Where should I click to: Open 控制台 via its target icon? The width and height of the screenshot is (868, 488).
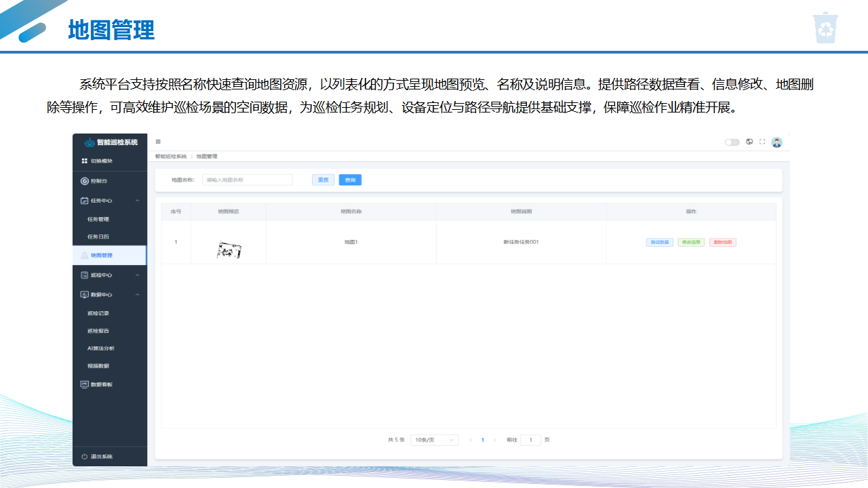85,181
